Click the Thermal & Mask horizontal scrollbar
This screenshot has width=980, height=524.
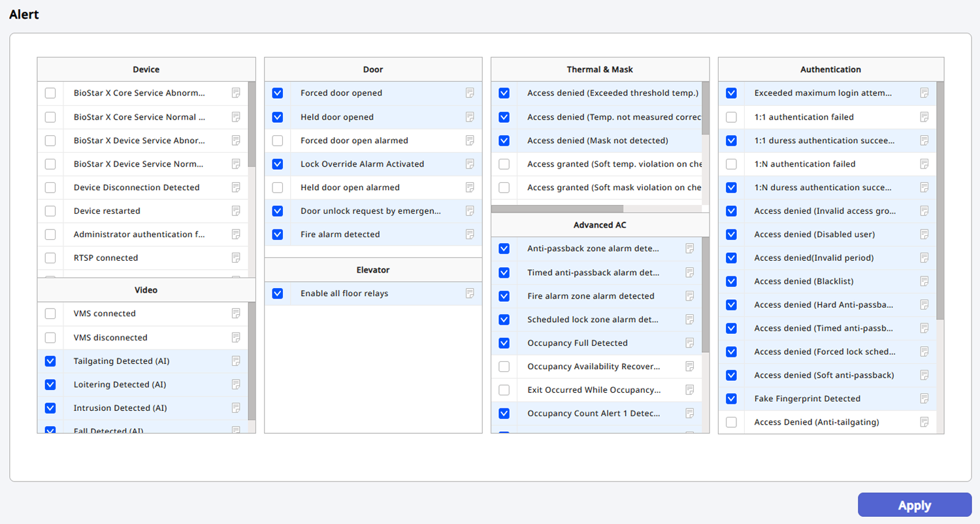coord(557,209)
